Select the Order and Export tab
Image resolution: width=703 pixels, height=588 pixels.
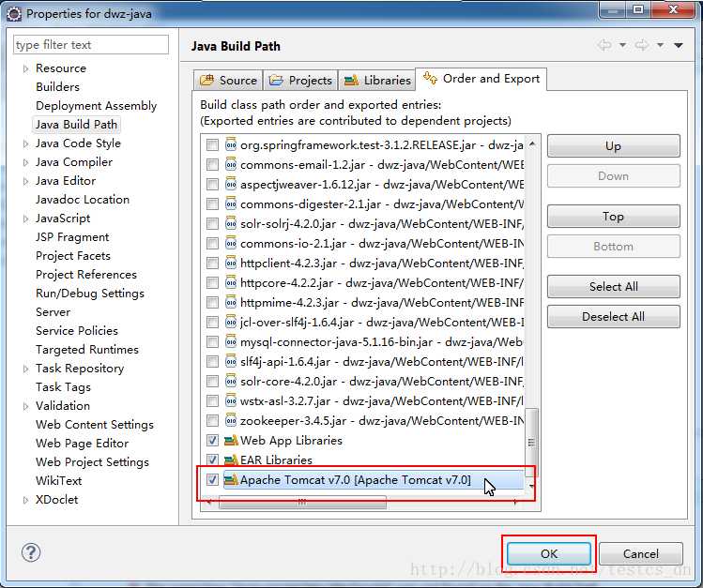(481, 79)
